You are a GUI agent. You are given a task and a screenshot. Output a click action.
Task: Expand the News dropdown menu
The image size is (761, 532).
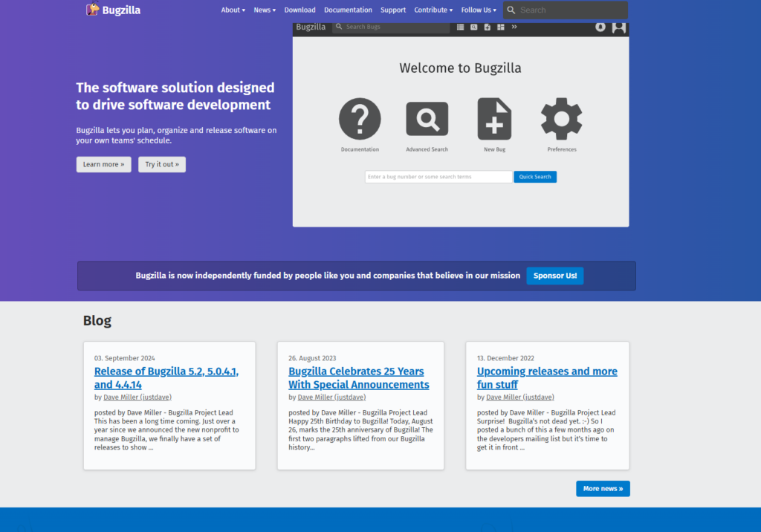[x=265, y=10]
